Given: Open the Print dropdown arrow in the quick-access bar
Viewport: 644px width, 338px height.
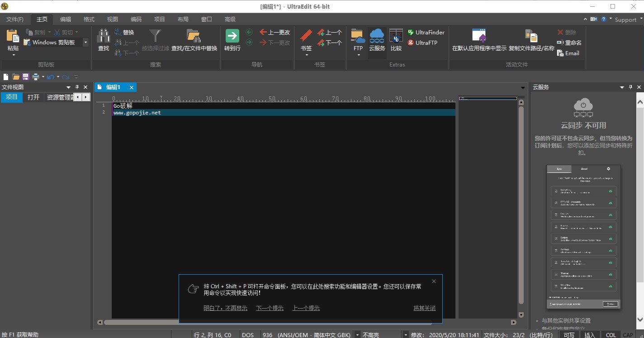Looking at the screenshot, I should point(43,77).
